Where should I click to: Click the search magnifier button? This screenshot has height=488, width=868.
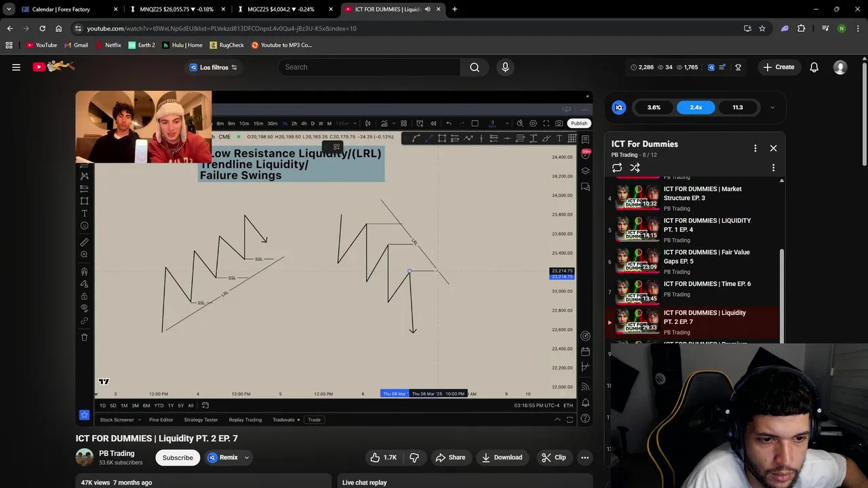(475, 67)
